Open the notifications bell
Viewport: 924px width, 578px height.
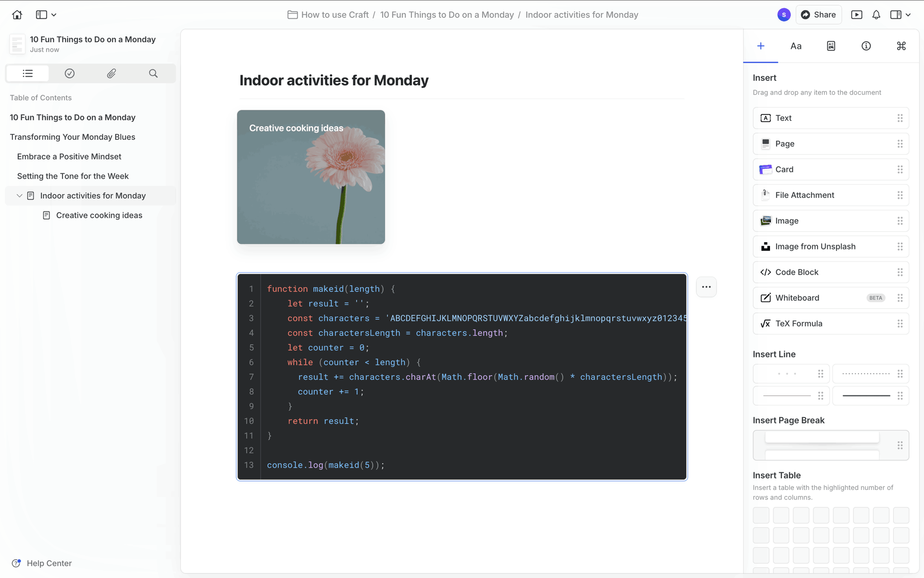876,14
